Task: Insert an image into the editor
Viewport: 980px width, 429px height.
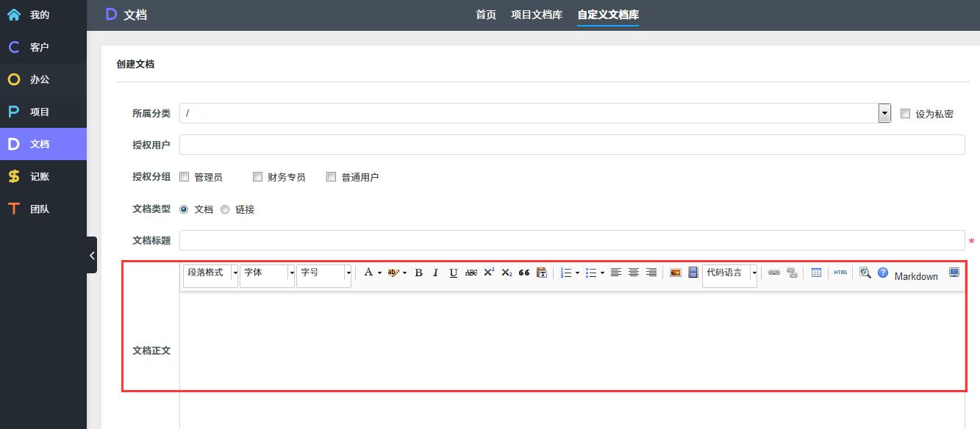Action: 676,273
